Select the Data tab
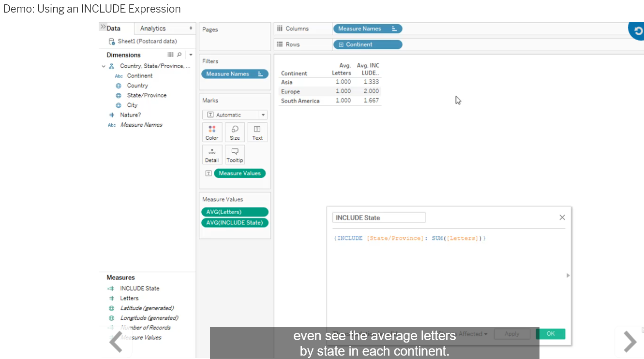Image resolution: width=644 pixels, height=359 pixels. tap(113, 29)
